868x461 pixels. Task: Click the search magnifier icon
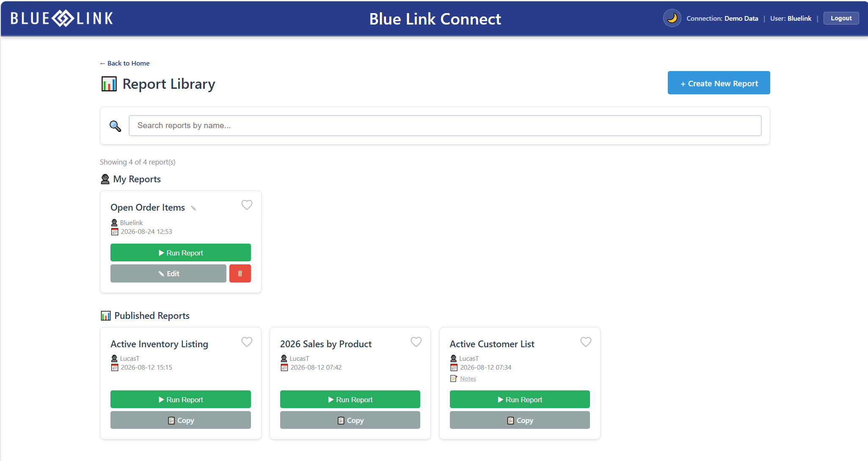[115, 126]
